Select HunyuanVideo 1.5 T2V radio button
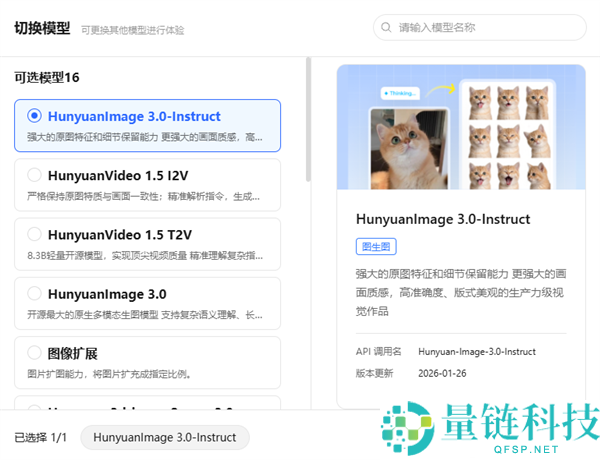The image size is (600, 460). click(34, 234)
